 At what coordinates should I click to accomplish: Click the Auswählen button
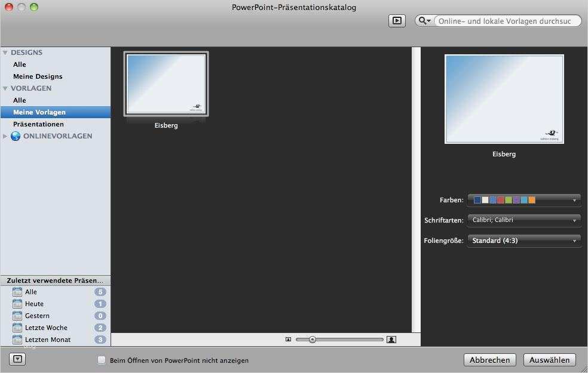549,360
